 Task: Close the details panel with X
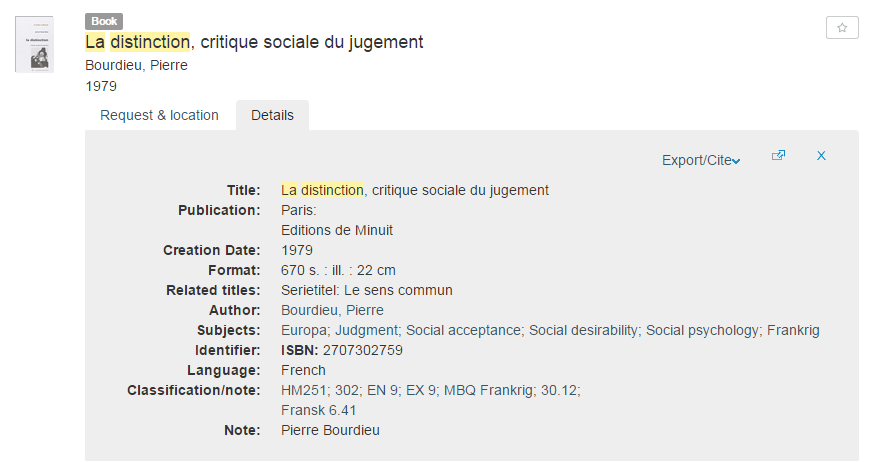821,156
